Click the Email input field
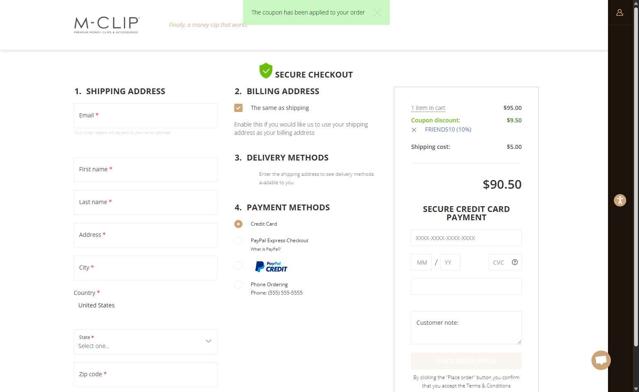 (145, 115)
